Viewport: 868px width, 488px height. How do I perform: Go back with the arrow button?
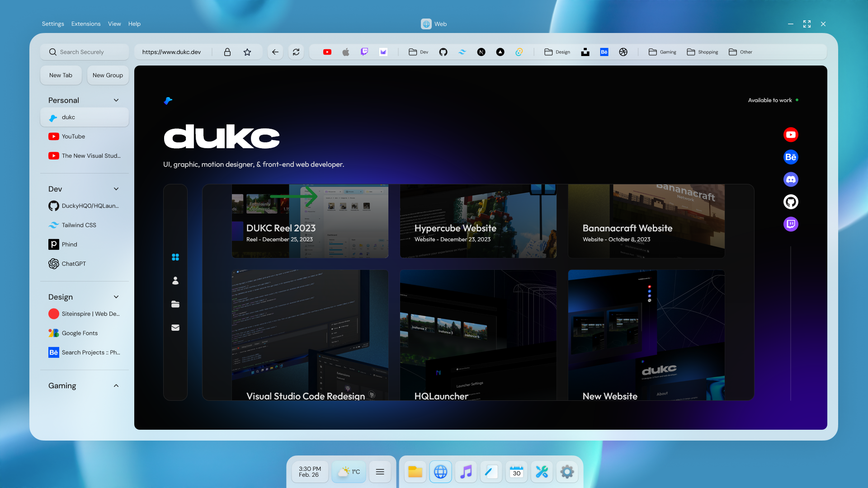[x=275, y=52]
